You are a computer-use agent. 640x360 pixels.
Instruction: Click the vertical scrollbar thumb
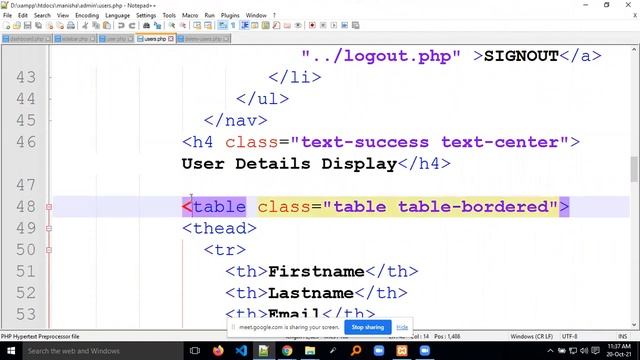click(x=634, y=169)
